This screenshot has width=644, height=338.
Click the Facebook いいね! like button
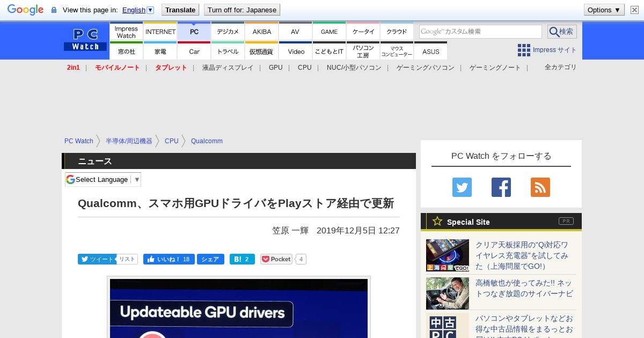point(169,259)
